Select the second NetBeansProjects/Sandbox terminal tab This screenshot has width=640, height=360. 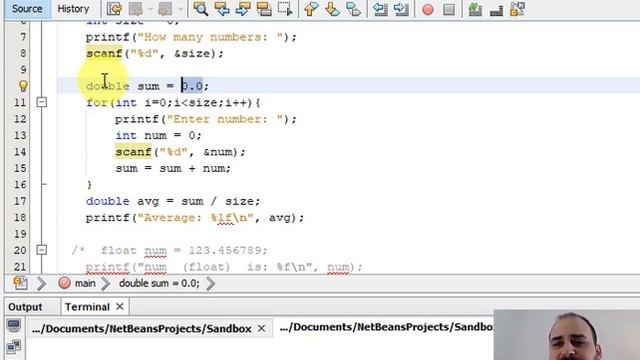386,327
